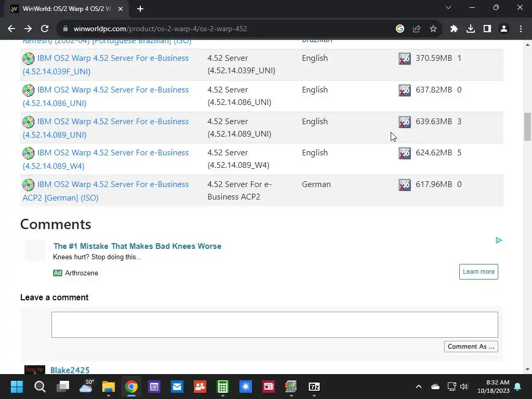532x399 pixels.
Task: Select the 624.62MB size value
Action: click(434, 153)
